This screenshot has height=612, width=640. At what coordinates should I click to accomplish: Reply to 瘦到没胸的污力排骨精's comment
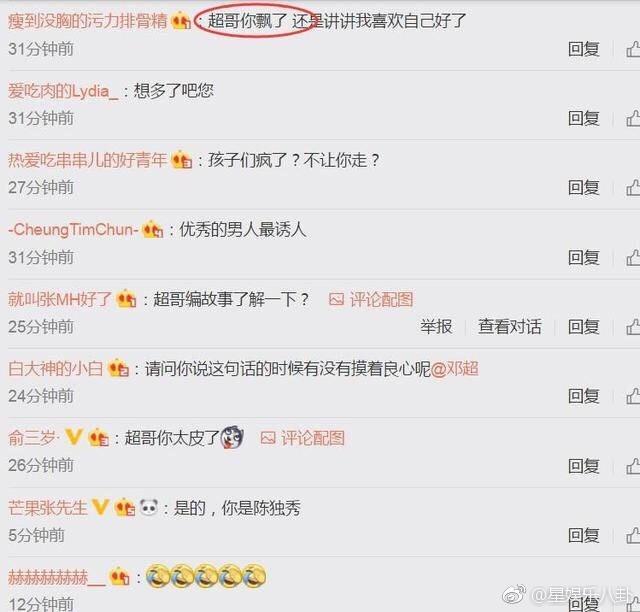pyautogui.click(x=584, y=49)
